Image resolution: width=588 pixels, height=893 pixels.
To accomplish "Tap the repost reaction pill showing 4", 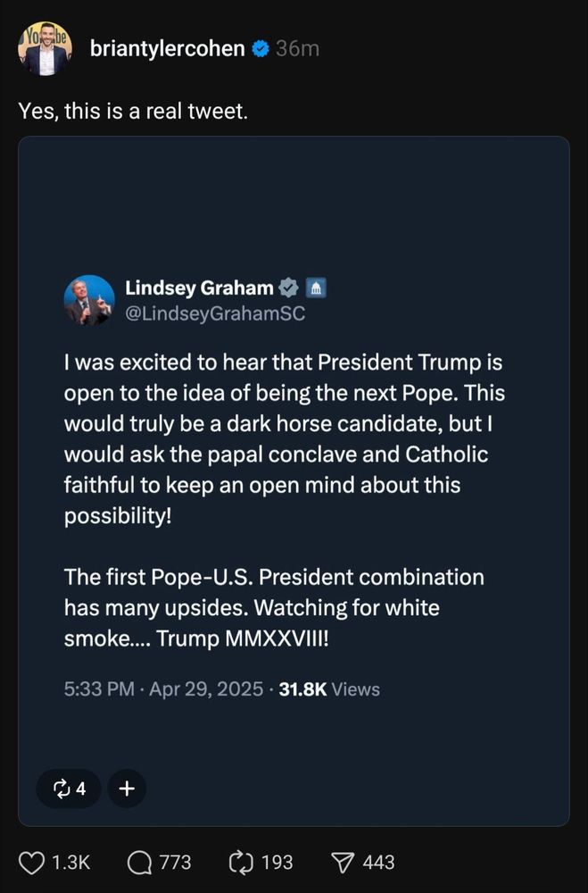I will pyautogui.click(x=69, y=789).
